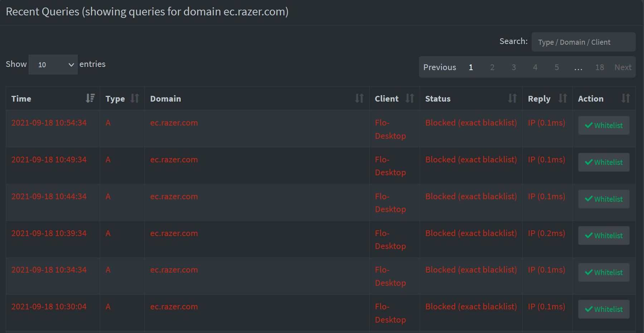Go to page 2
The image size is (644, 333).
click(492, 67)
